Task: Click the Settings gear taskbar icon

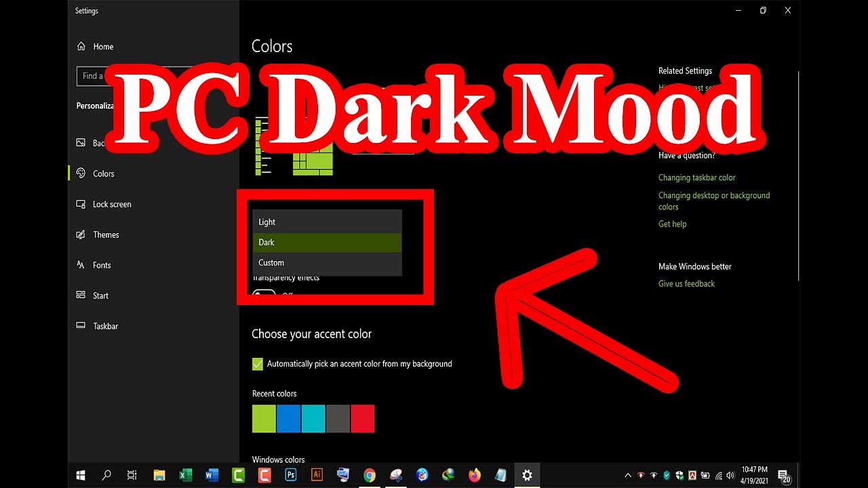Action: [527, 475]
